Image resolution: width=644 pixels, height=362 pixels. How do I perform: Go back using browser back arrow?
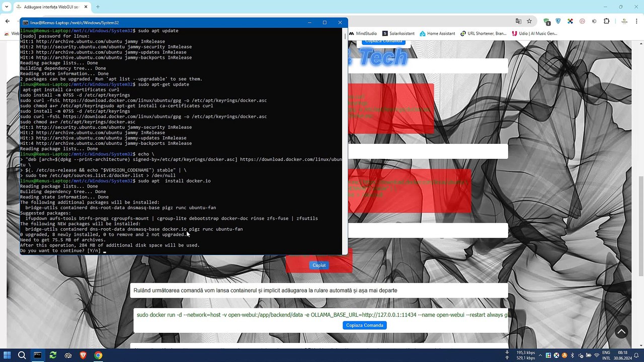click(x=8, y=21)
